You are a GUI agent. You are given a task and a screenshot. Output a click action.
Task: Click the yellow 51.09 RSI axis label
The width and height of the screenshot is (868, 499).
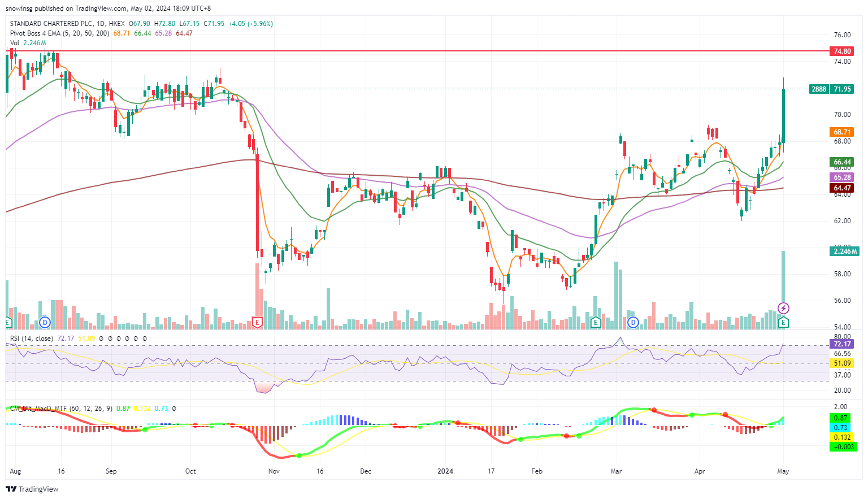842,363
